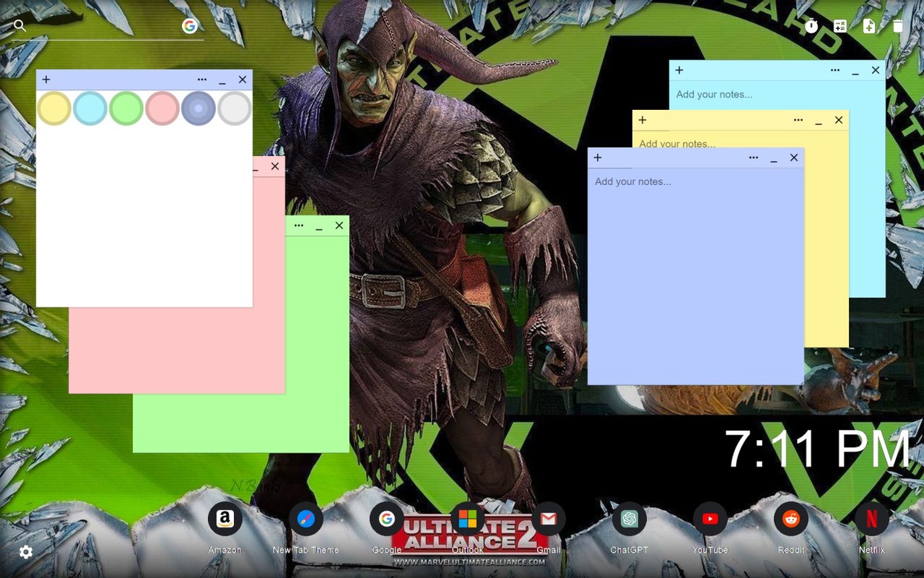Open the New Tab Theme shortcut
This screenshot has height=578, width=924.
click(306, 519)
